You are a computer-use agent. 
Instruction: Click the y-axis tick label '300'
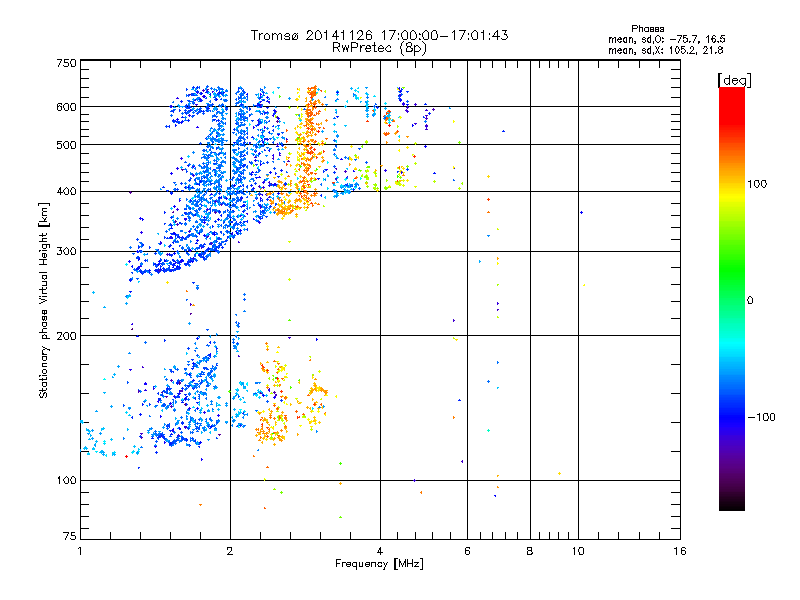(x=66, y=252)
